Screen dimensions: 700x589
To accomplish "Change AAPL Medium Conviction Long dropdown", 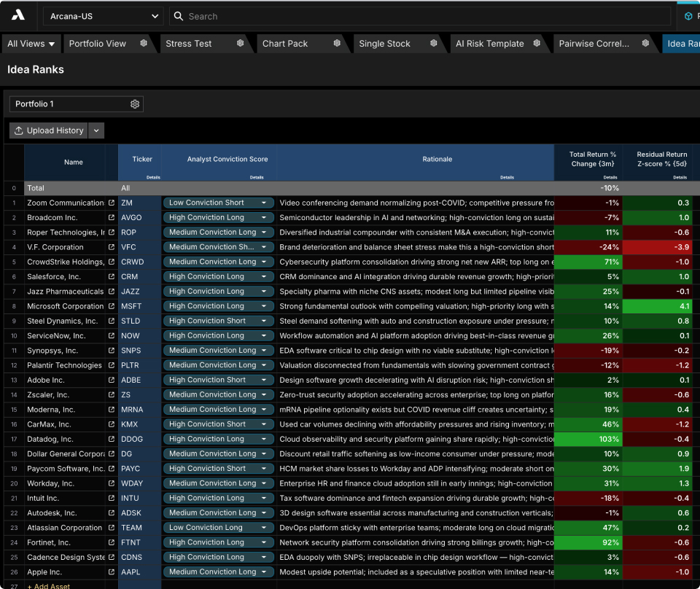I will [218, 572].
